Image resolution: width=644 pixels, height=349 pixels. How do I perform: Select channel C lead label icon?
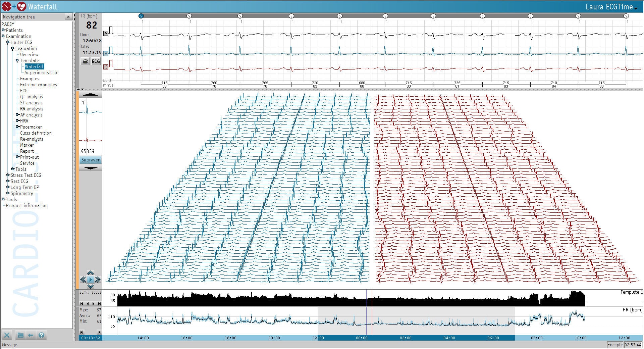(106, 67)
